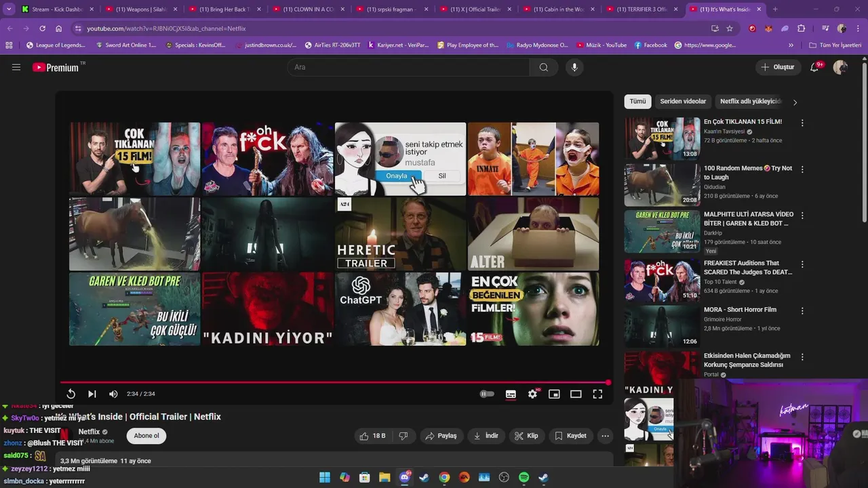Focus the Ara search field
868x488 pixels.
point(408,67)
